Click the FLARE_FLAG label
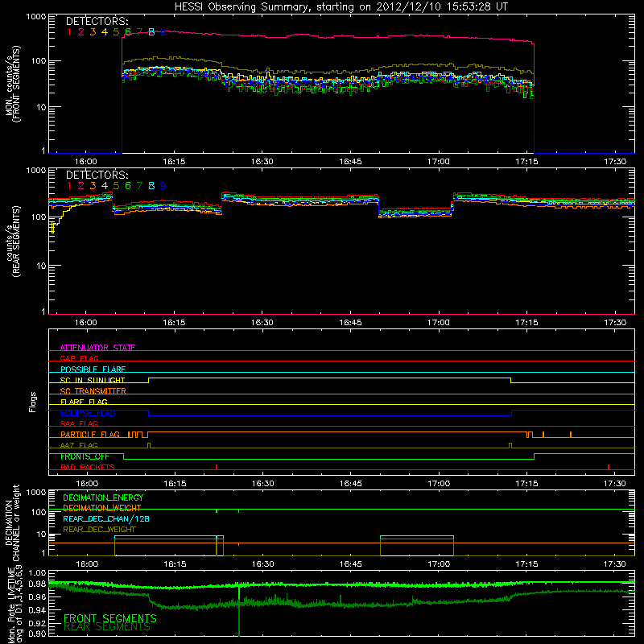644x644 pixels. [84, 402]
